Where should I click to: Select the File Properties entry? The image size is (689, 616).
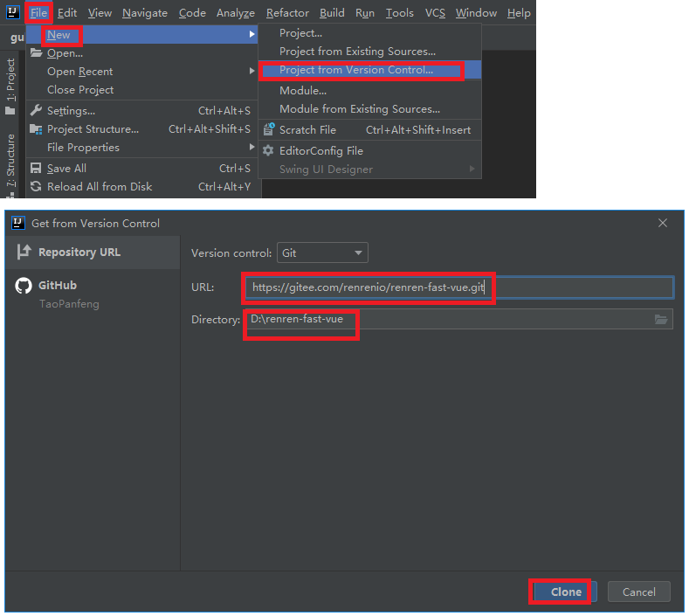tap(142, 148)
